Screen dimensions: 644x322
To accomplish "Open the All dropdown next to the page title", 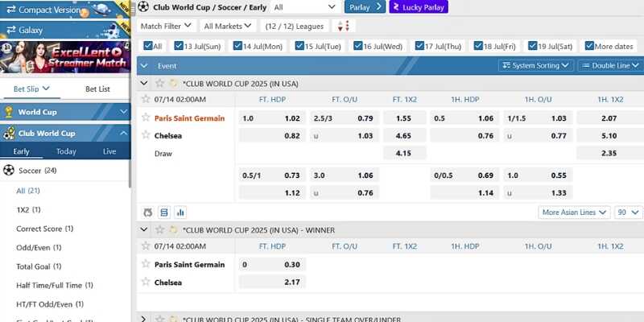I will tap(305, 7).
